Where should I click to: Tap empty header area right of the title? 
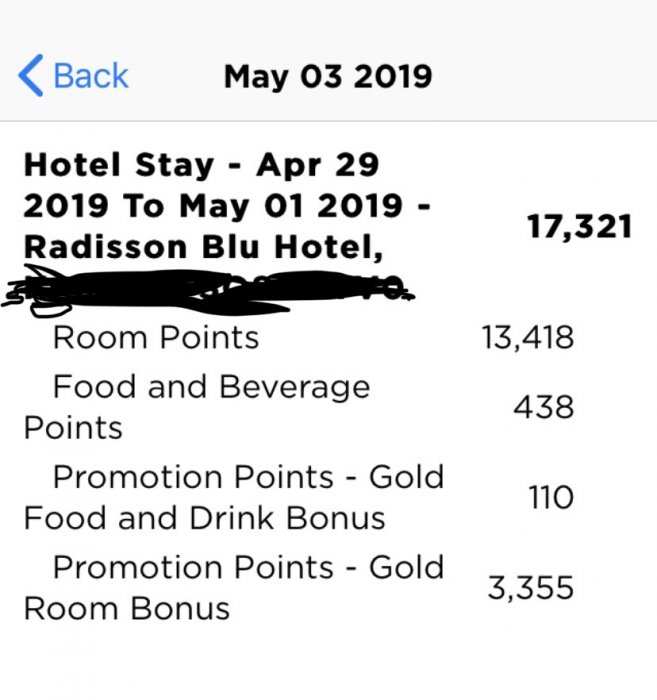coord(550,76)
